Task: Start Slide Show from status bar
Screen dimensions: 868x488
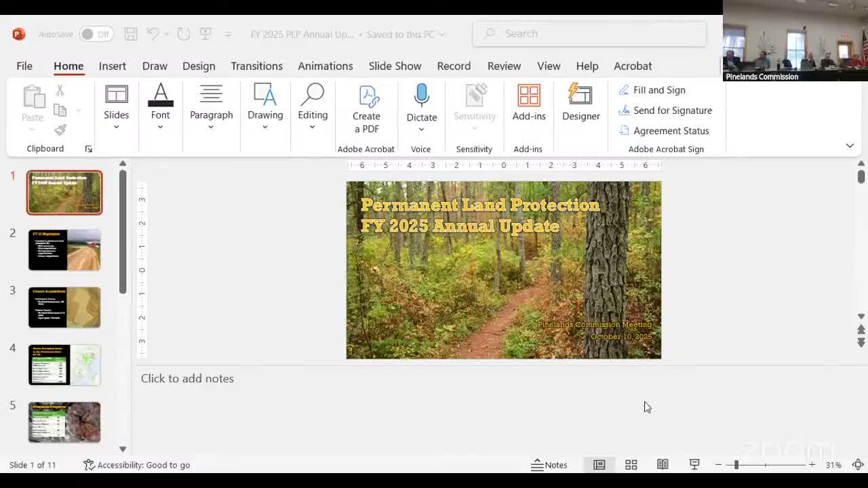Action: tap(694, 465)
